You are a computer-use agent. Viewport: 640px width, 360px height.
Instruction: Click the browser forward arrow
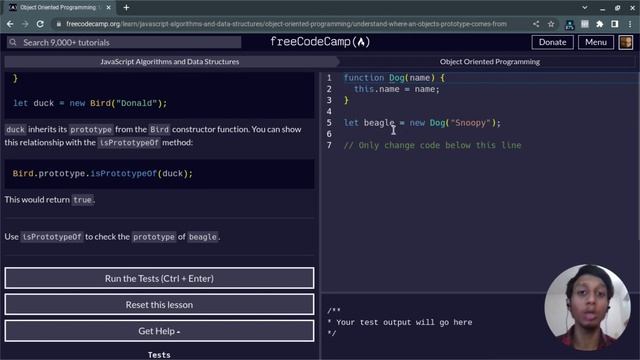tap(25, 24)
